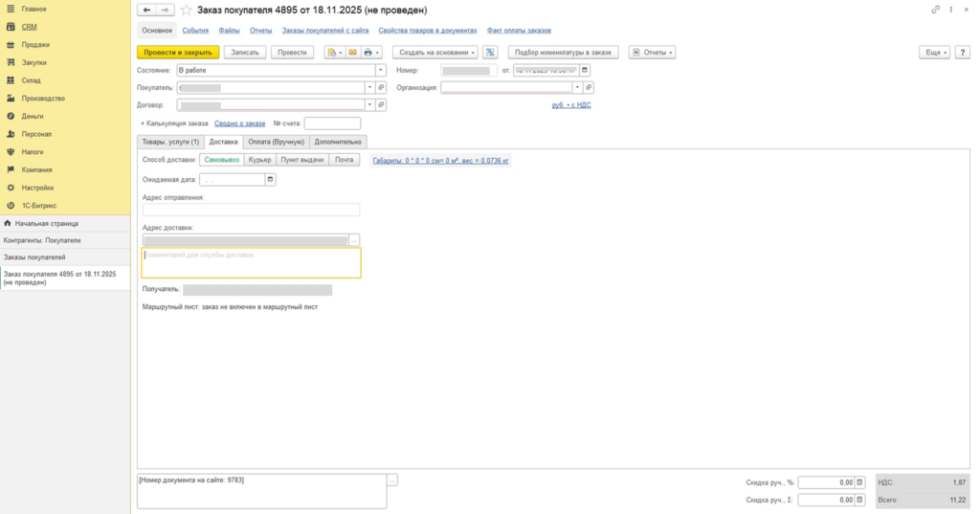Open Договор record via its open icon
Viewport: 980px width, 514px height.
click(381, 105)
